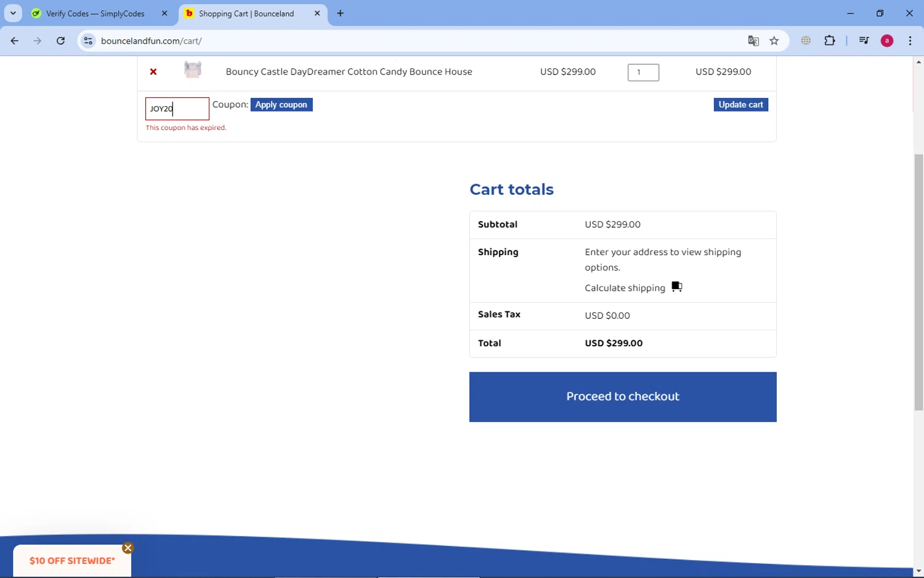
Task: Switch to Verify Codes — SimplyCodes tab
Action: [95, 14]
